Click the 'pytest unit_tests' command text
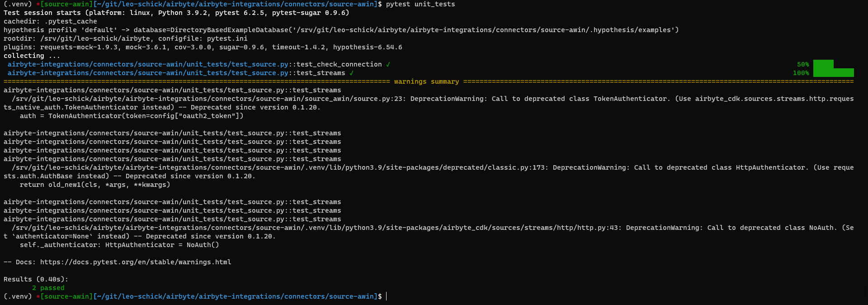Image resolution: width=868 pixels, height=305 pixels. pos(420,4)
